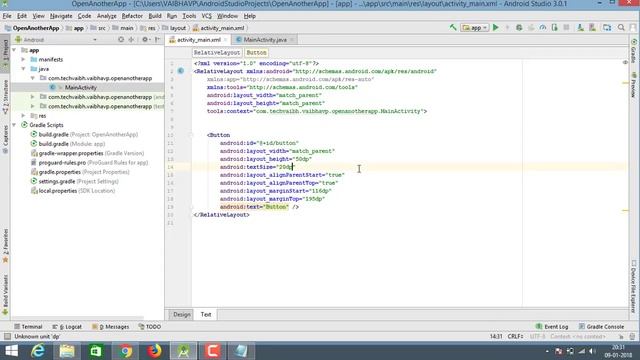Open the Logcat tool window
The width and height of the screenshot is (640, 360).
pos(67,327)
